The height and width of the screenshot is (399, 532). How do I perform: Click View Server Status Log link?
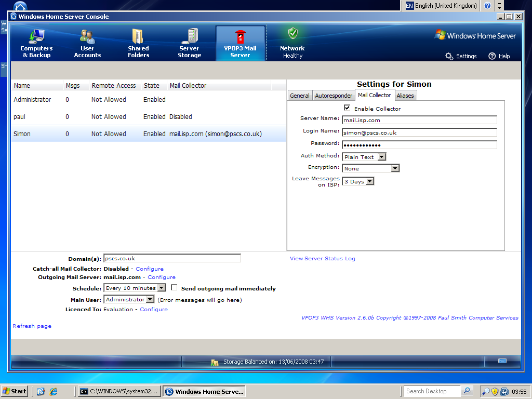(322, 259)
